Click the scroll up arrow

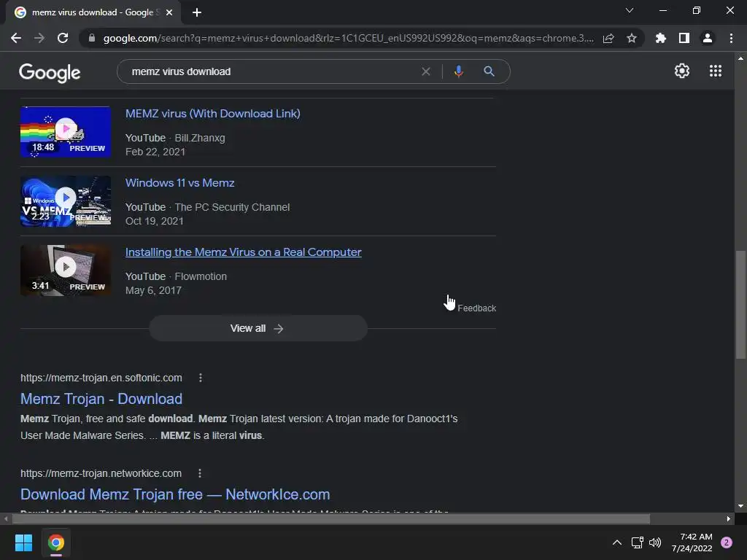[x=740, y=58]
